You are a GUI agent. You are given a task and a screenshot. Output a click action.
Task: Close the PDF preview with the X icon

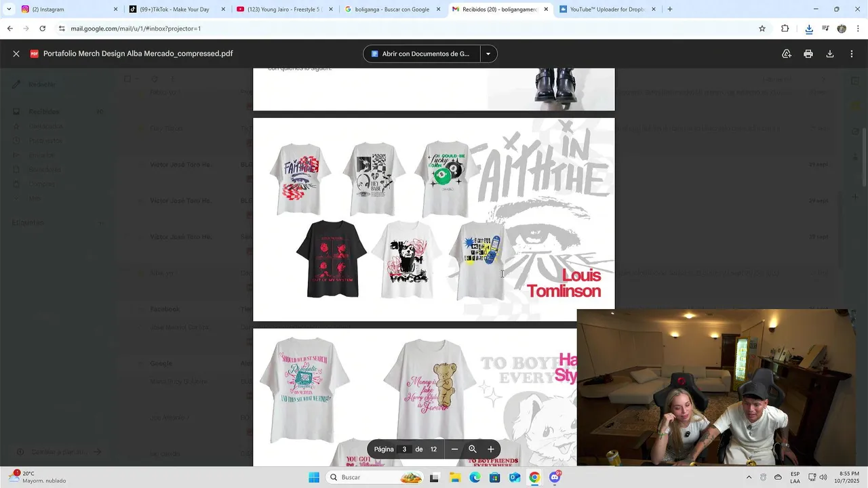coord(16,54)
